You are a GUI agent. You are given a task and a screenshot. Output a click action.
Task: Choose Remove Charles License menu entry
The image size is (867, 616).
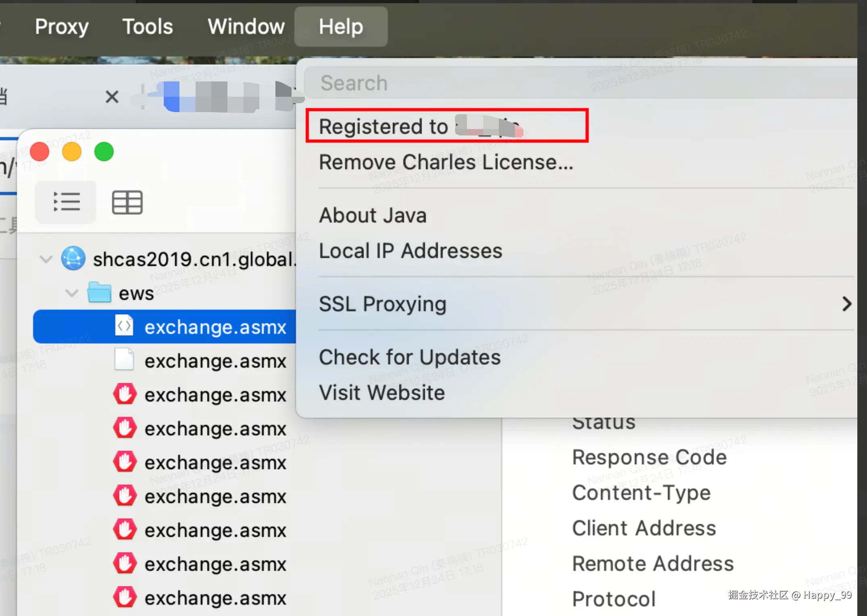446,162
